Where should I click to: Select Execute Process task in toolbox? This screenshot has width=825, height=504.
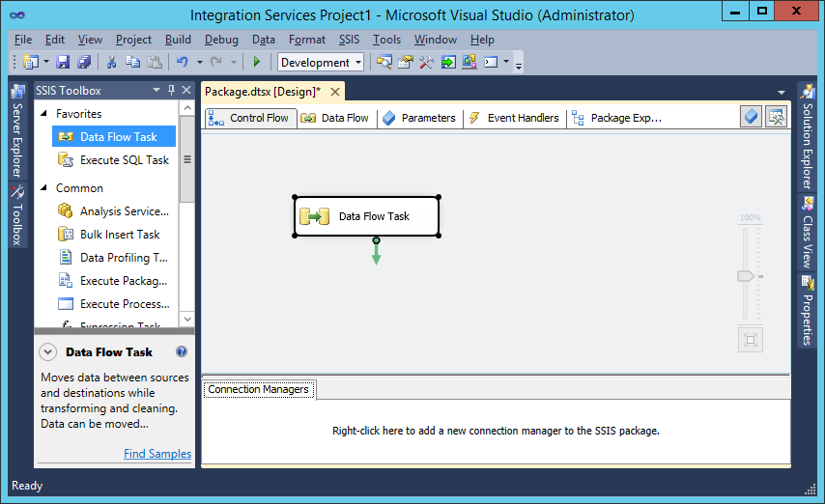pos(114,303)
